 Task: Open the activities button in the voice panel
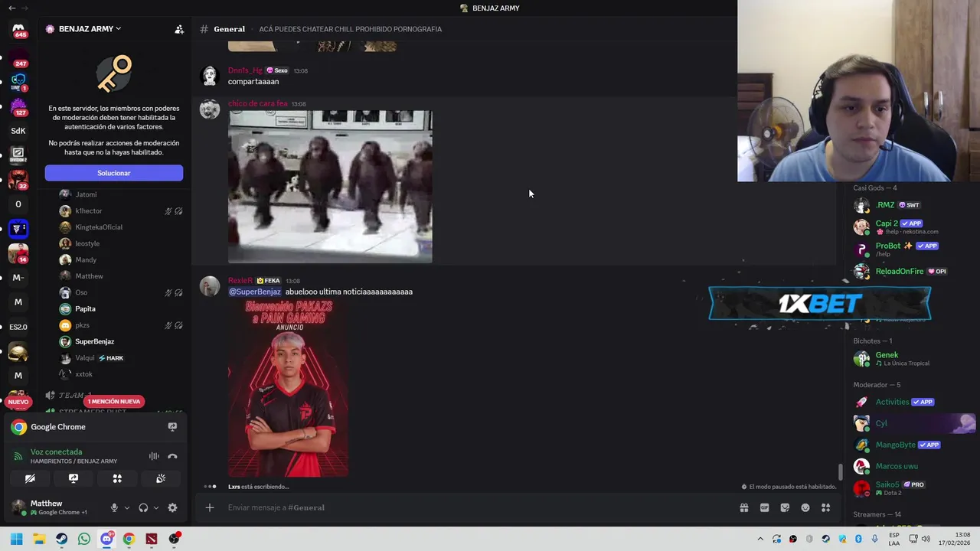tap(117, 478)
